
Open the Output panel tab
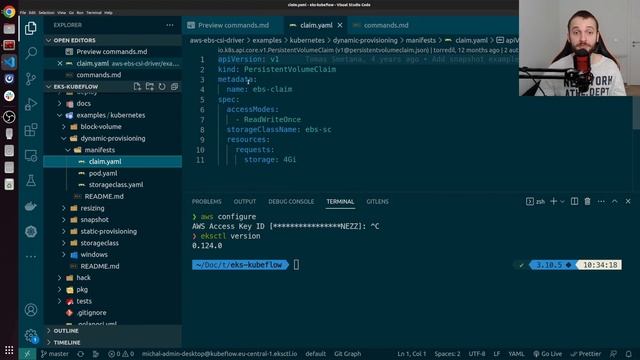(x=245, y=202)
